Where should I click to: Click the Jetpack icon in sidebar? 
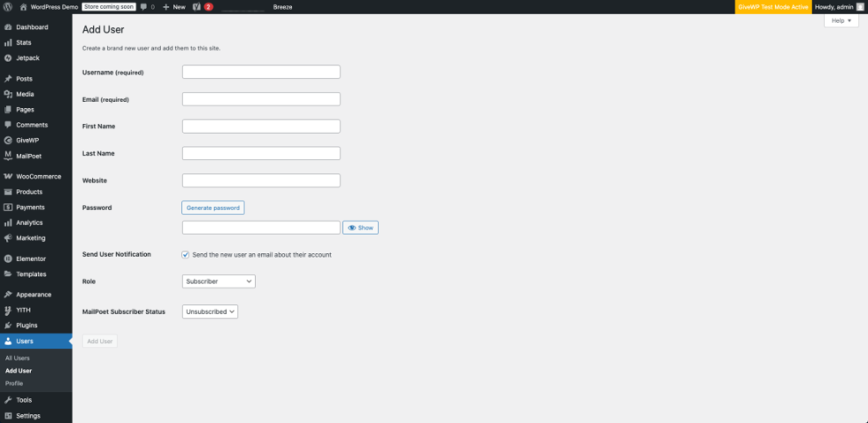[x=8, y=58]
